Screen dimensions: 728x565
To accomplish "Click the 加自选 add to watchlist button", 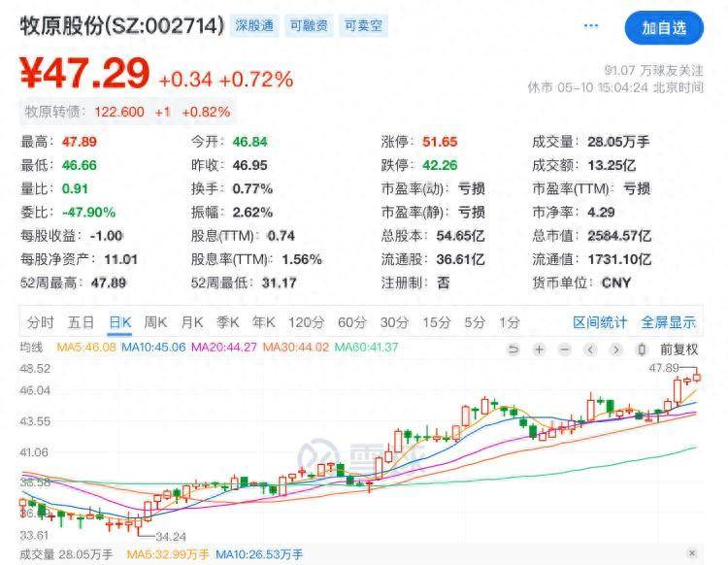I will tap(664, 28).
